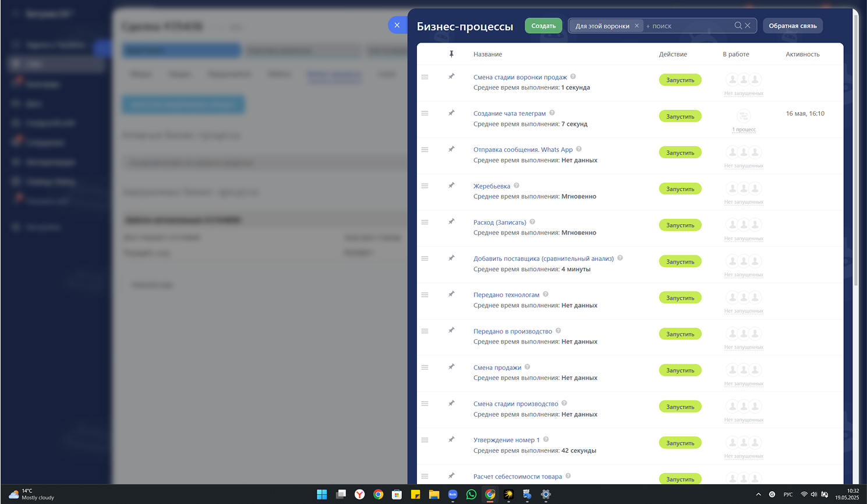Pin the 'Смена продажи' process
This screenshot has height=504, width=867.
[x=451, y=367]
